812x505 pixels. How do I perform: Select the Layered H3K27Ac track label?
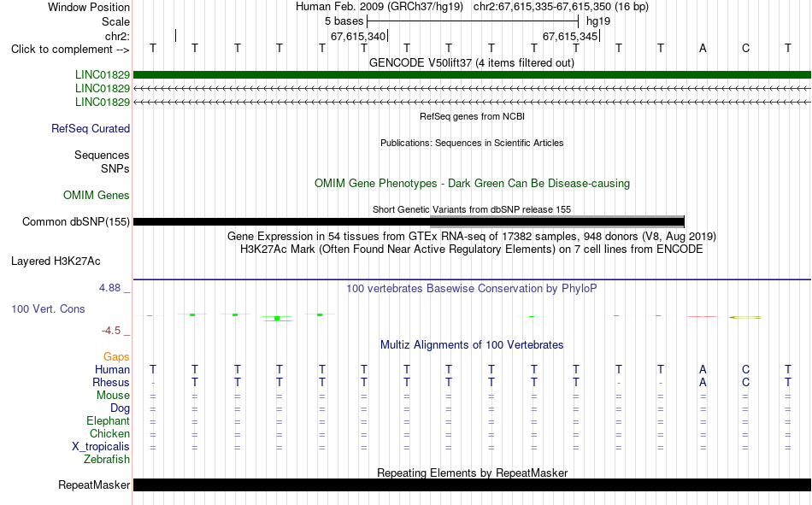(x=56, y=261)
